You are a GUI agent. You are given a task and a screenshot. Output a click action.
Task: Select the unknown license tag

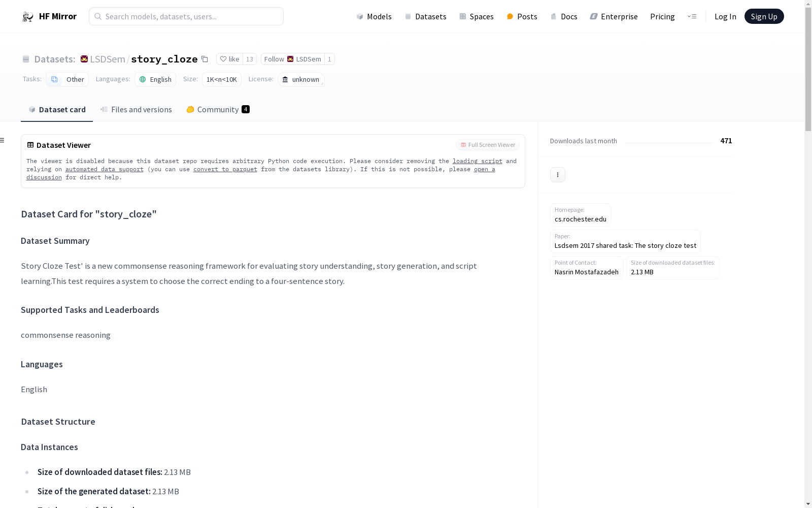tap(301, 79)
